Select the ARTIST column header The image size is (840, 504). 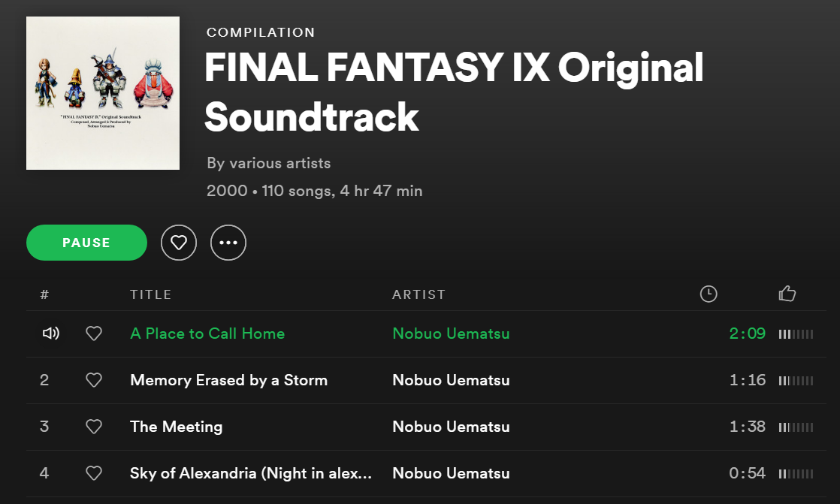(x=418, y=294)
